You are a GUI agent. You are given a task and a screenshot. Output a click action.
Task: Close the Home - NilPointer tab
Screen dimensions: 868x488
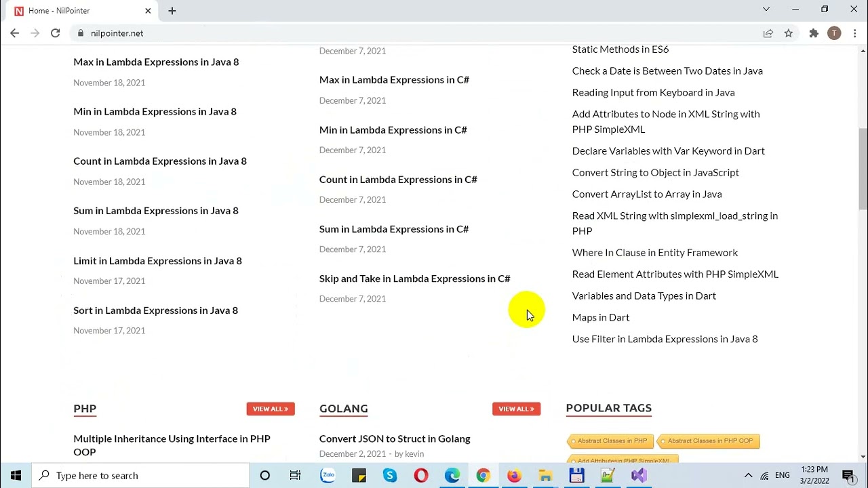pos(148,11)
